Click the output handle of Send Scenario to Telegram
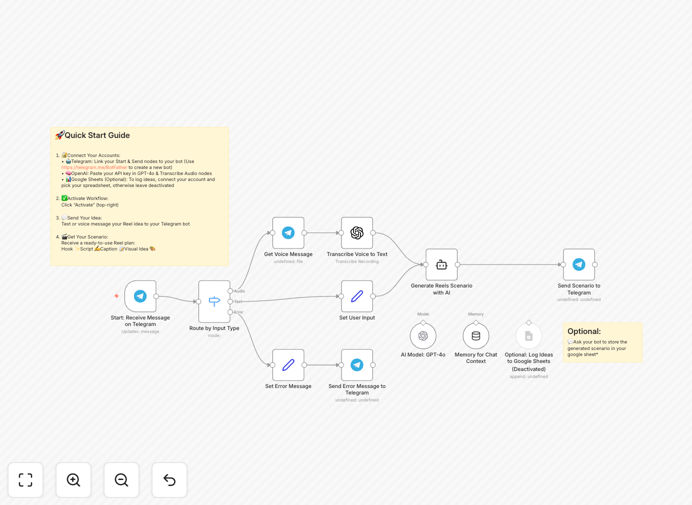This screenshot has width=692, height=505. (x=595, y=264)
